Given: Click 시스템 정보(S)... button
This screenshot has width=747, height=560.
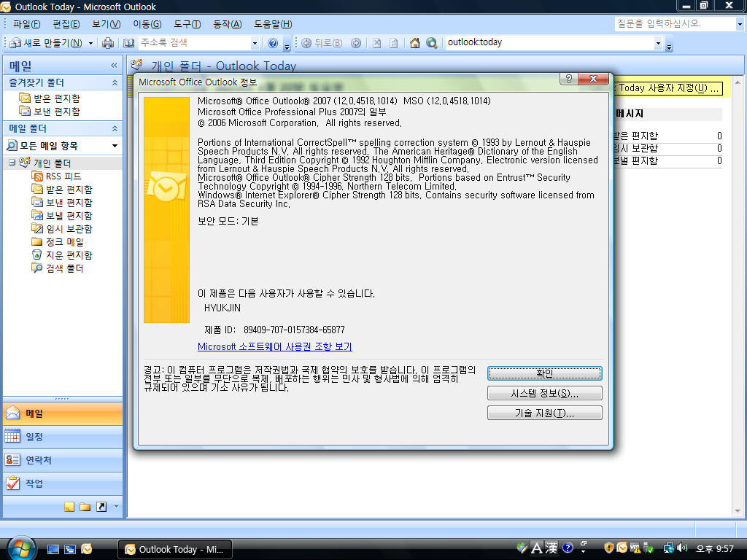Looking at the screenshot, I should pyautogui.click(x=544, y=393).
